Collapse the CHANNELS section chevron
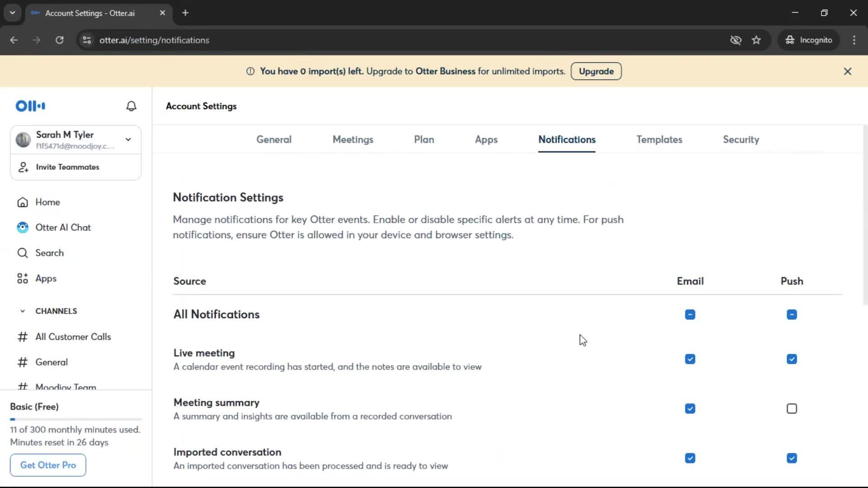 coord(23,311)
